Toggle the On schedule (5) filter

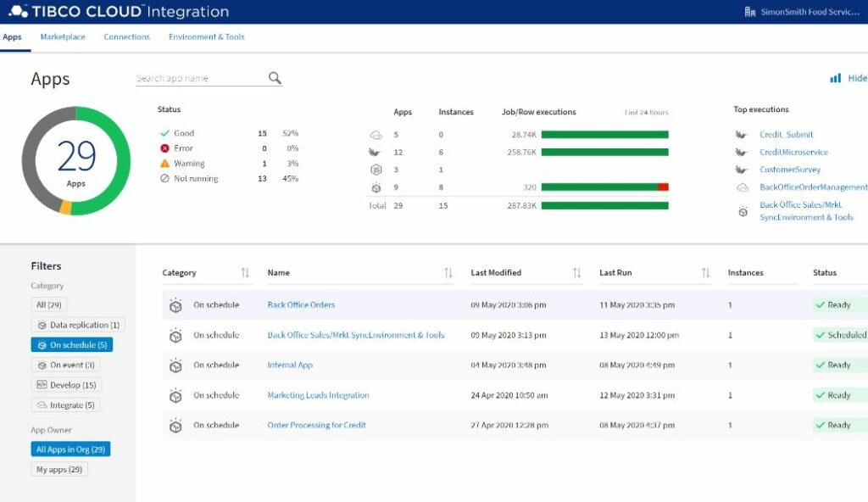tap(72, 344)
